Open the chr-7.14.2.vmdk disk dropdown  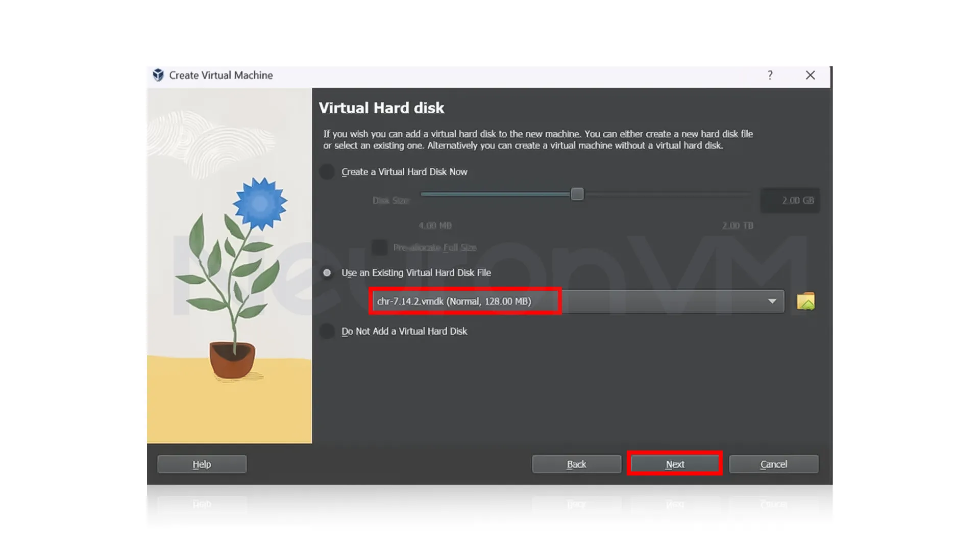click(x=578, y=302)
